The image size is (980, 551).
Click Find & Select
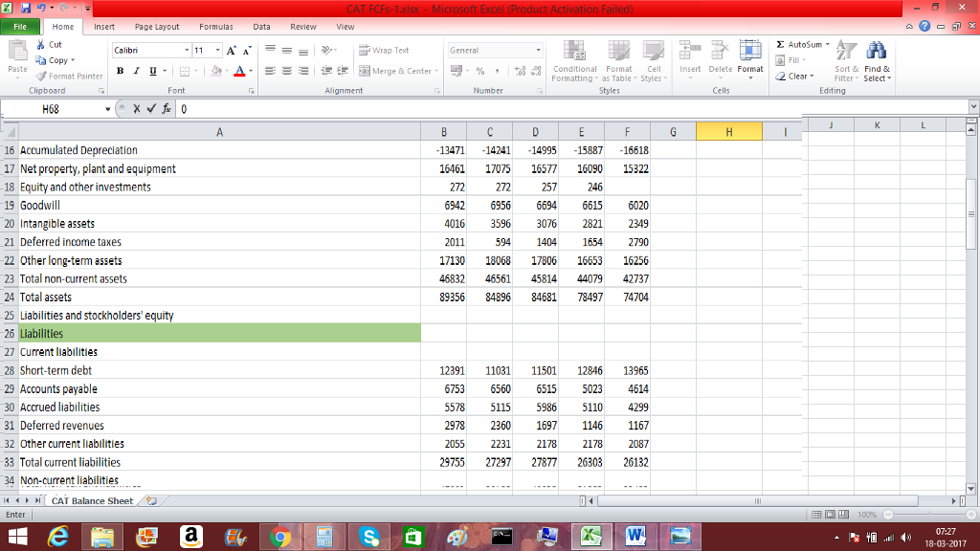tap(877, 65)
